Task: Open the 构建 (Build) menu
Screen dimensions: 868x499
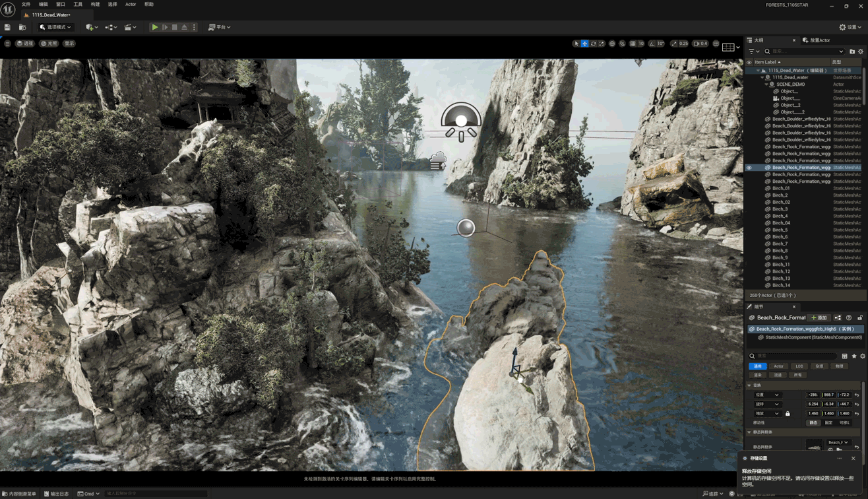Action: coord(95,5)
